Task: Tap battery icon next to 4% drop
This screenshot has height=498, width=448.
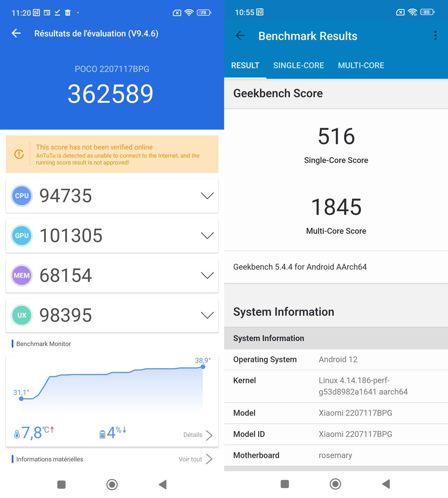Action: pos(102,434)
